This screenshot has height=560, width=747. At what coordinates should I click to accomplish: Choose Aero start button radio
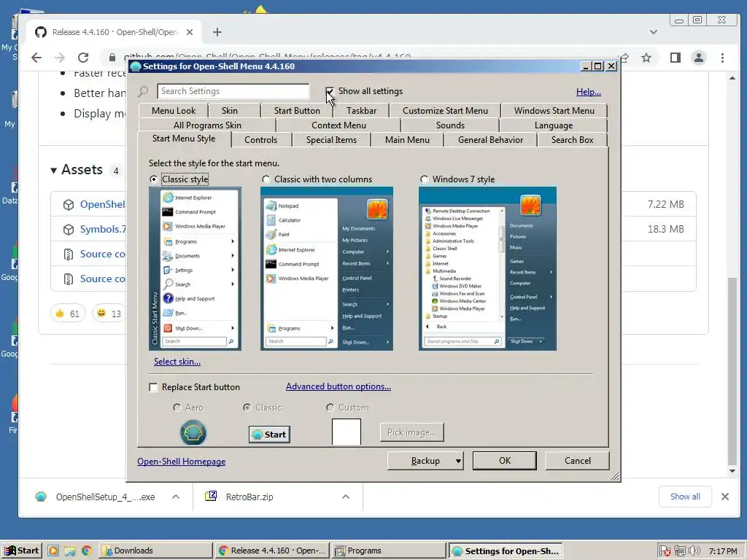pyautogui.click(x=177, y=408)
